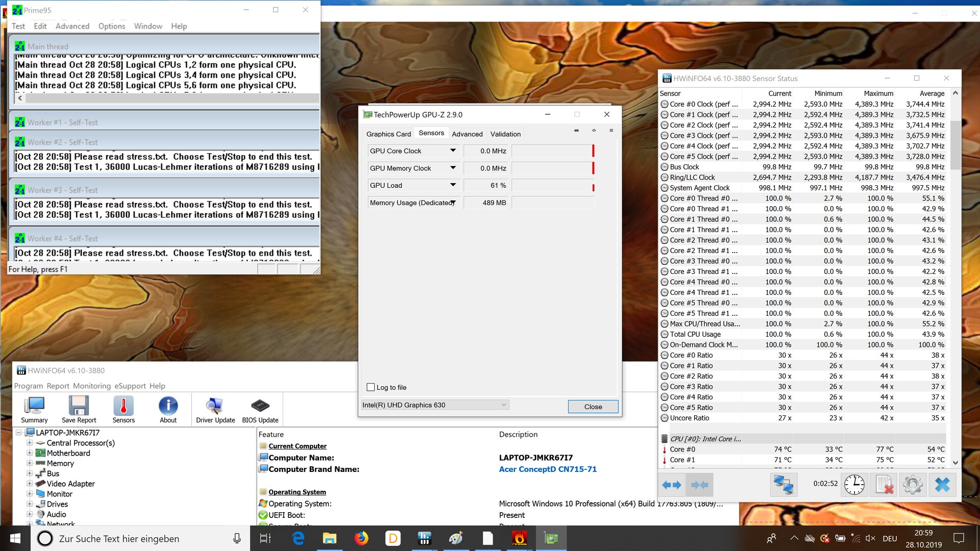Viewport: 980px width, 551px height.
Task: Expand the Drives tree node
Action: point(30,504)
